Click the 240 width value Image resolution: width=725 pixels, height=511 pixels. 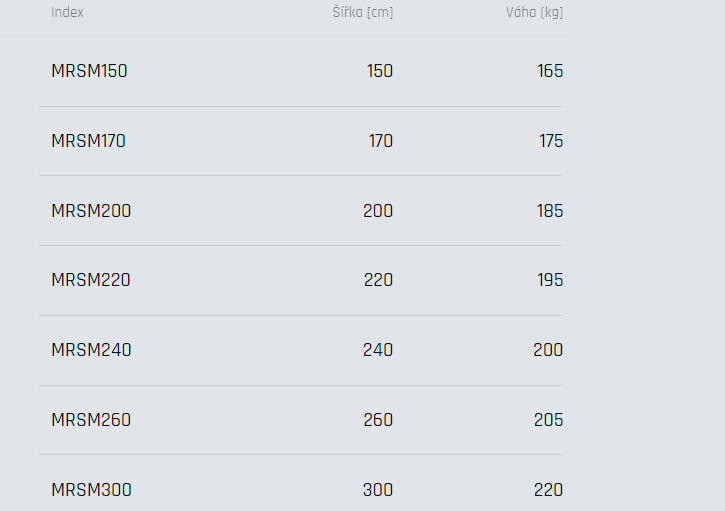click(x=378, y=350)
